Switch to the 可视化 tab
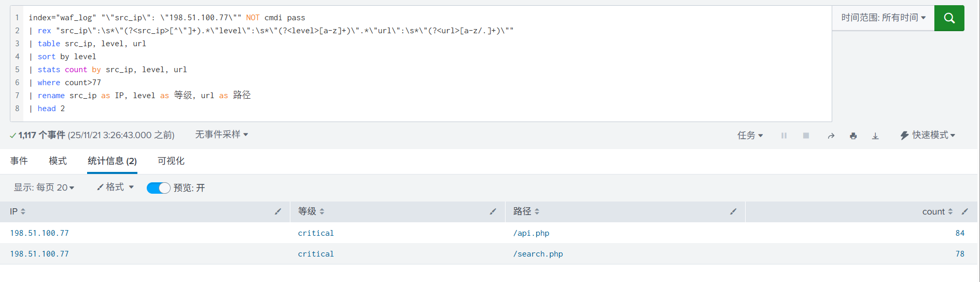980x282 pixels. (171, 161)
